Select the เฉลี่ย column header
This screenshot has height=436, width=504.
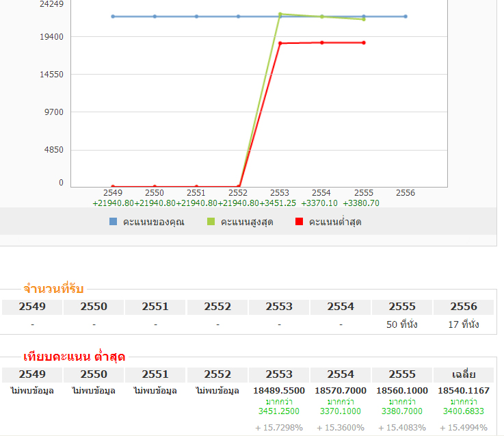pos(464,374)
